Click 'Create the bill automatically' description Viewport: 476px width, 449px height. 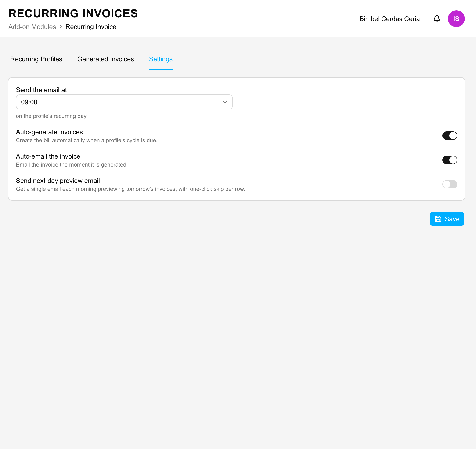[87, 141]
